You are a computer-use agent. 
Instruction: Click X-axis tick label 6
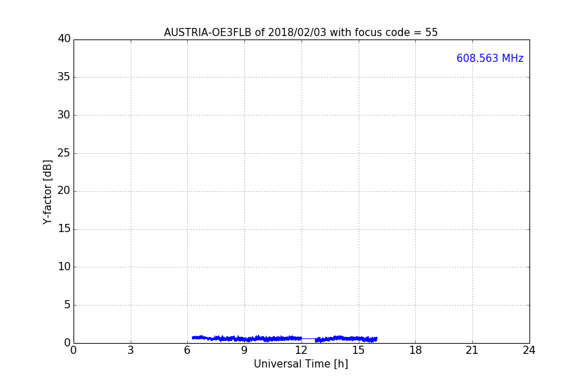tap(187, 350)
